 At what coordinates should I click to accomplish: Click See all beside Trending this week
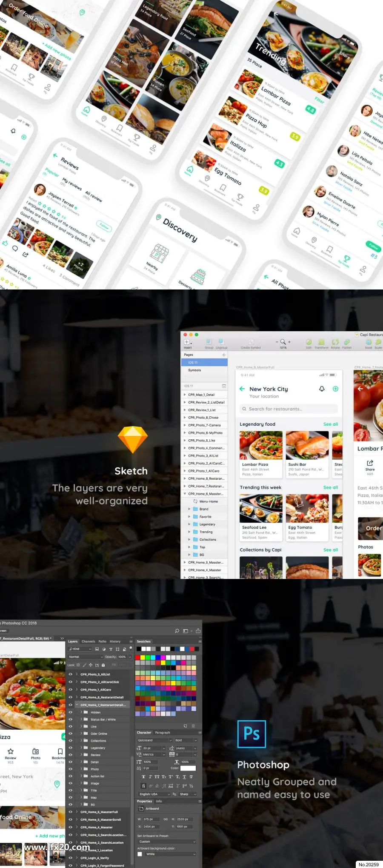pyautogui.click(x=331, y=487)
